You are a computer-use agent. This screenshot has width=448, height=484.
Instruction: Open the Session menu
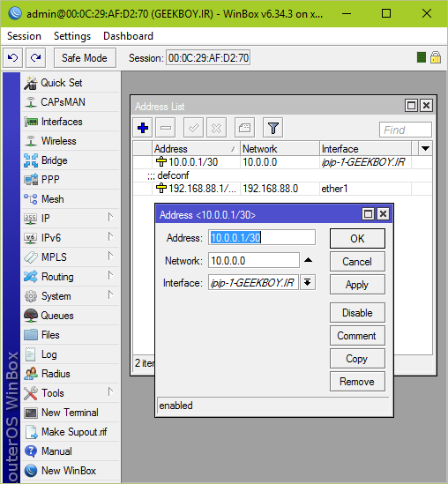click(24, 36)
